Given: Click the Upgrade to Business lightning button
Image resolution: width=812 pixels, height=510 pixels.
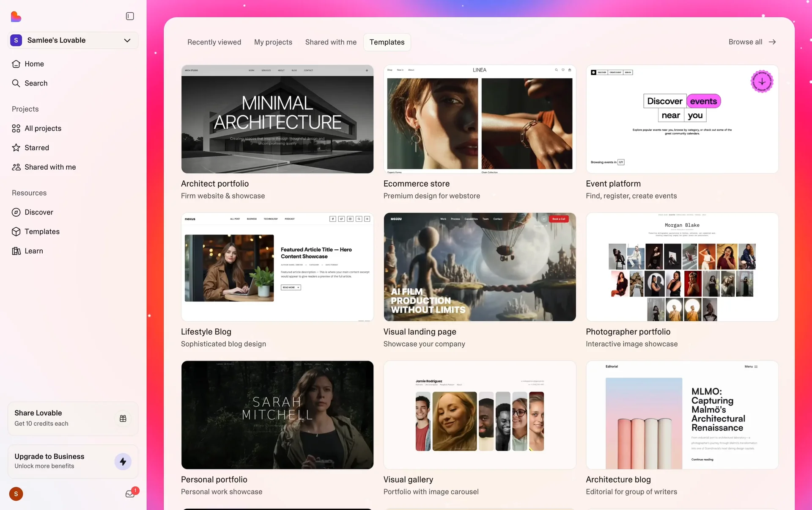Looking at the screenshot, I should (123, 461).
